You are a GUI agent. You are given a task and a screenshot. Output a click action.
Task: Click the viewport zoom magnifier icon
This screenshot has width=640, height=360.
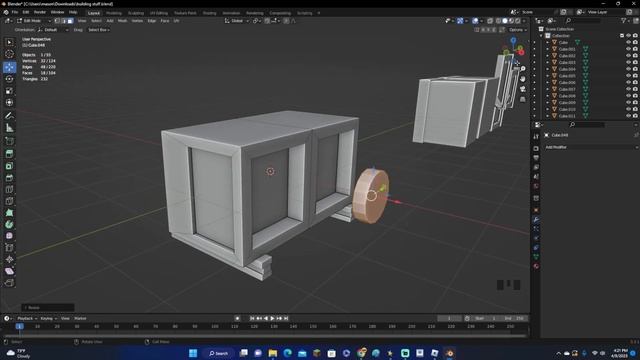click(x=523, y=69)
